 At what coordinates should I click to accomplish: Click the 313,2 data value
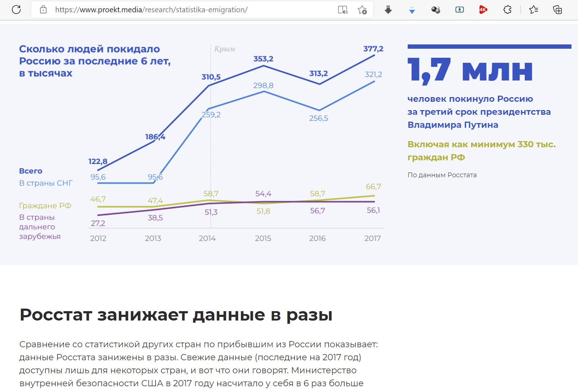click(x=319, y=74)
